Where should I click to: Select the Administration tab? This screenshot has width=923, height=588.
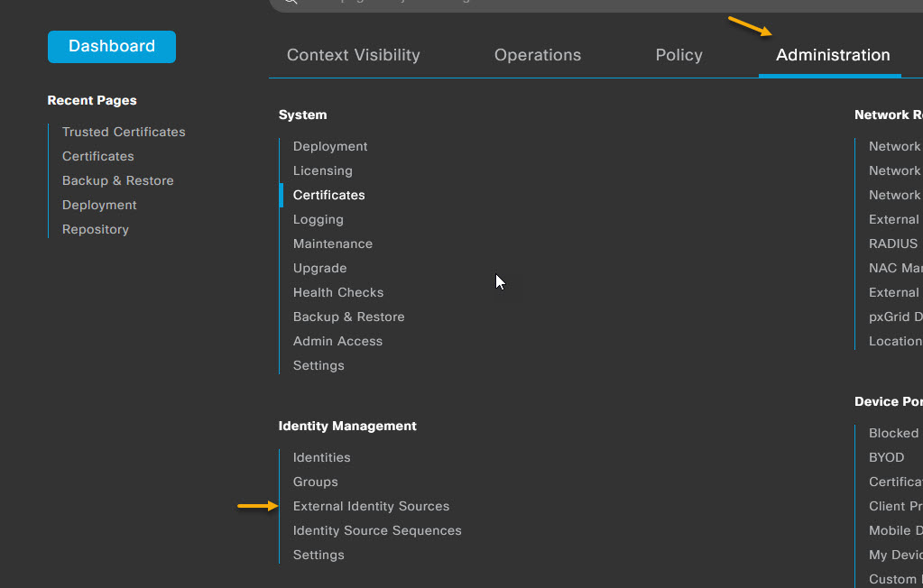point(833,55)
